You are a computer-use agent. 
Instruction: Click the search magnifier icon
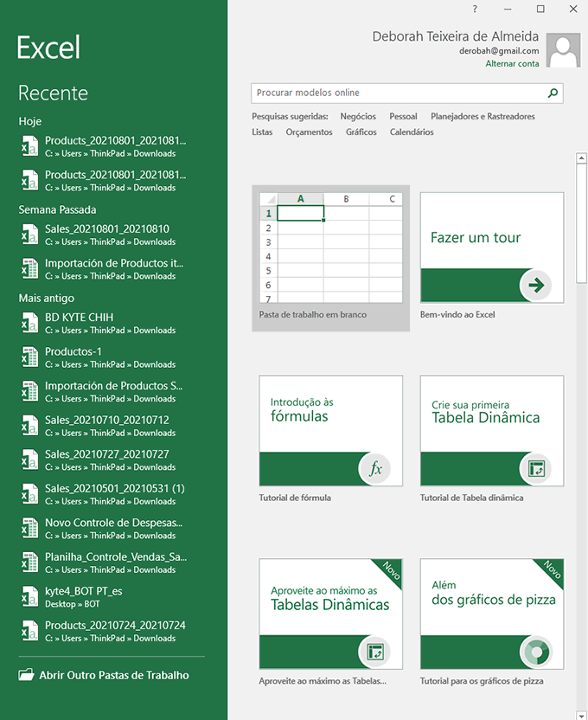click(553, 93)
